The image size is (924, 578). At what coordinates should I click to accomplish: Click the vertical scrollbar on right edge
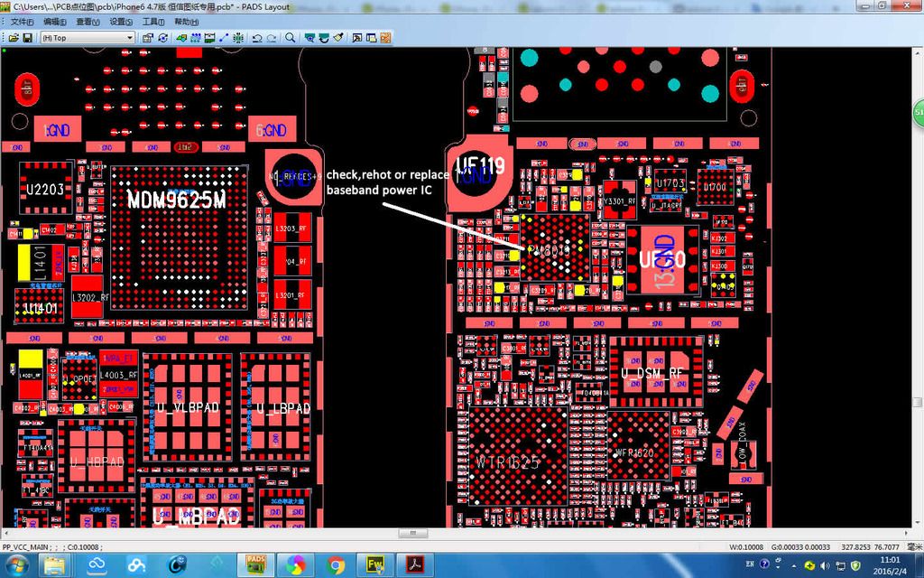(917, 271)
